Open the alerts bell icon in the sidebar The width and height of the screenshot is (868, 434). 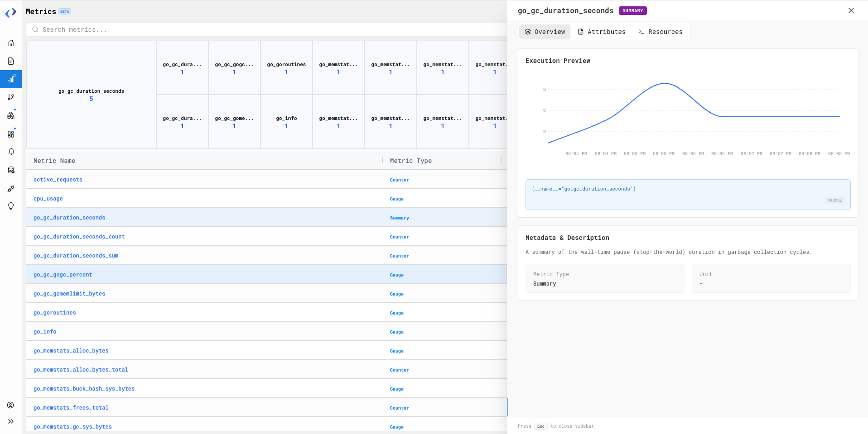point(11,152)
